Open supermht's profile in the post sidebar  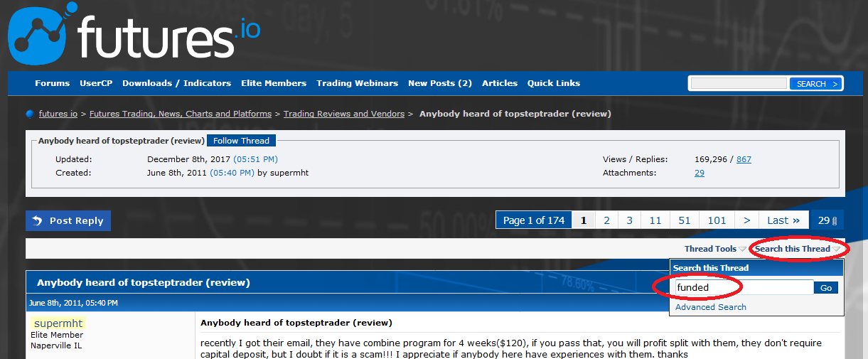tap(58, 323)
